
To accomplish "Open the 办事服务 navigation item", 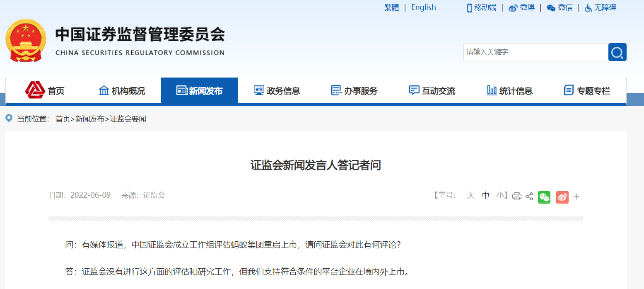I will pyautogui.click(x=355, y=90).
